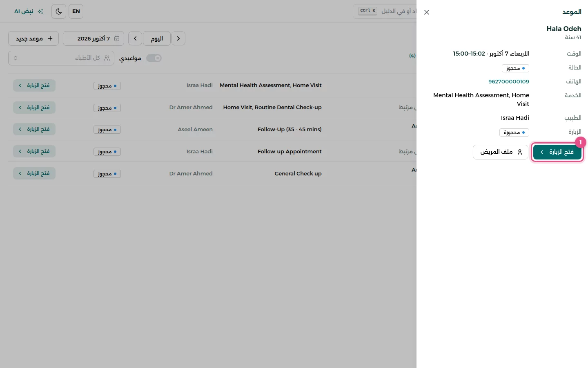
Task: Click Follow-Up (35 - 45 mins) service text
Action: (290, 129)
